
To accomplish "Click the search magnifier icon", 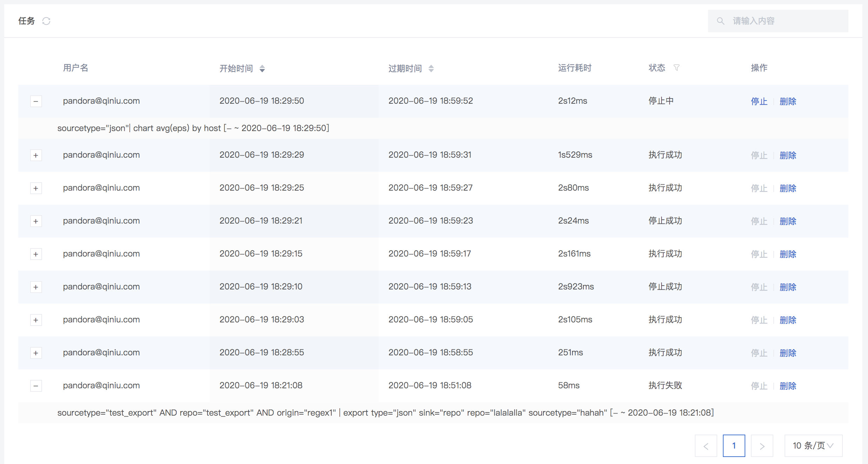I will (720, 21).
